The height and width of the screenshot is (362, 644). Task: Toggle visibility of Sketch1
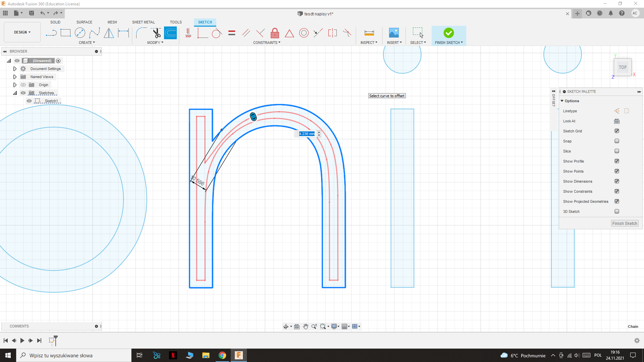(29, 101)
